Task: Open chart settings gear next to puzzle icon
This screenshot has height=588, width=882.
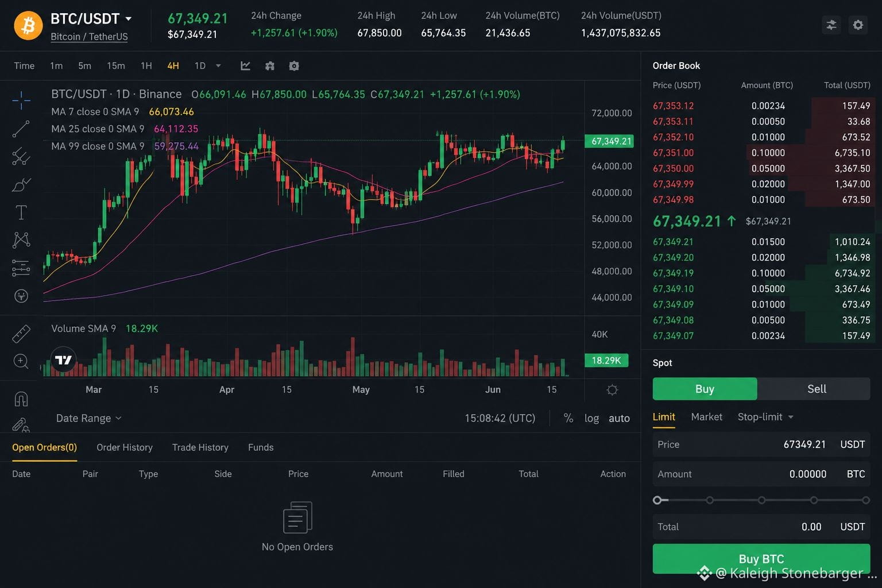Action: coord(294,66)
